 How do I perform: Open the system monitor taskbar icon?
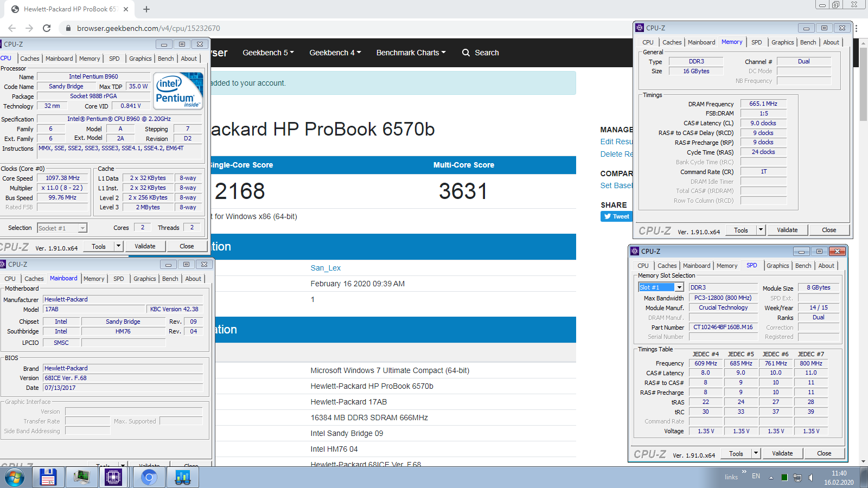(81, 477)
